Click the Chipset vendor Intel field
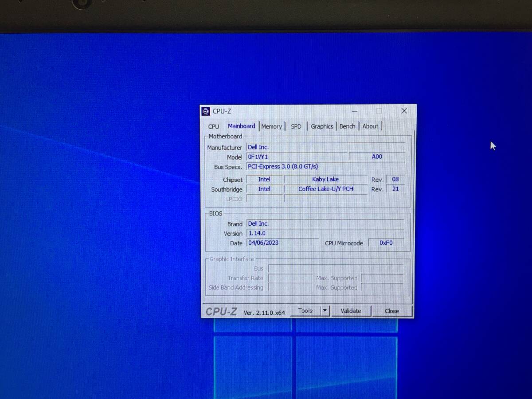532x399 pixels. coord(264,180)
